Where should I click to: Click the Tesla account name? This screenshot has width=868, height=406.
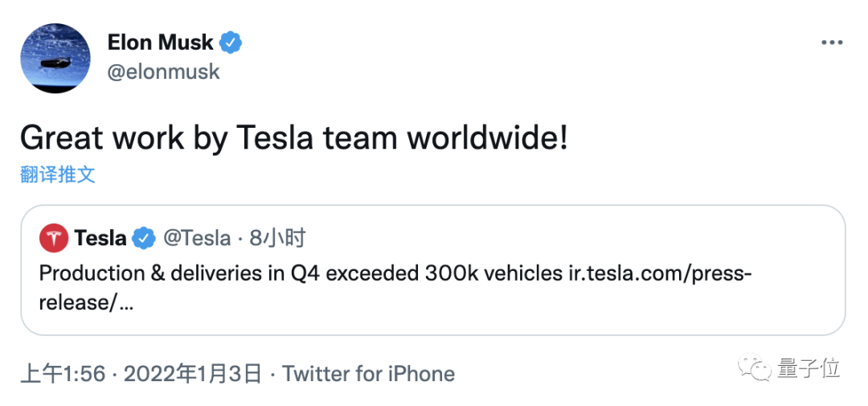tap(100, 239)
